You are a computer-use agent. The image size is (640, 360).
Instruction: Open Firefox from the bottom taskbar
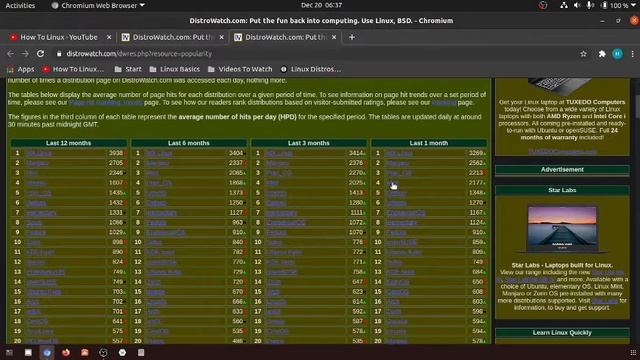tap(66, 352)
